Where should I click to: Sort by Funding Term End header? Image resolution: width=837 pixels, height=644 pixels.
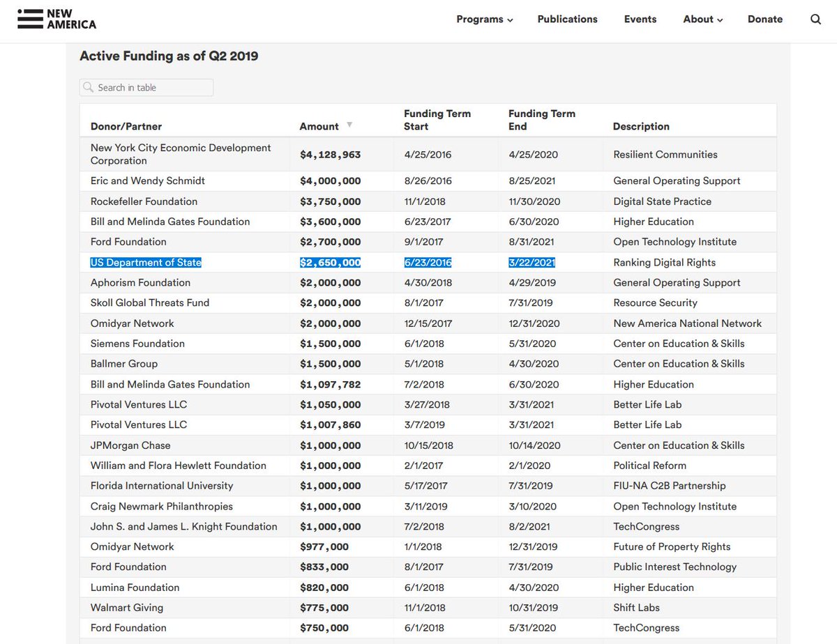point(542,120)
